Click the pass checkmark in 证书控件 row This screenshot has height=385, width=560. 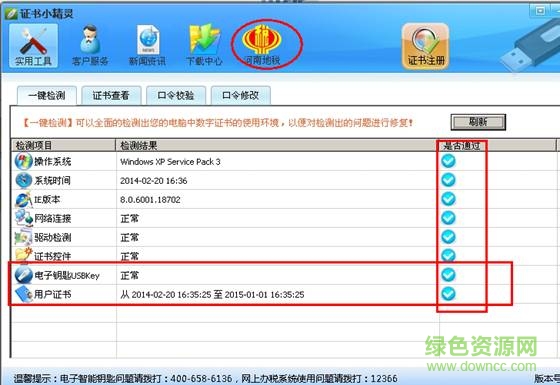coord(448,255)
